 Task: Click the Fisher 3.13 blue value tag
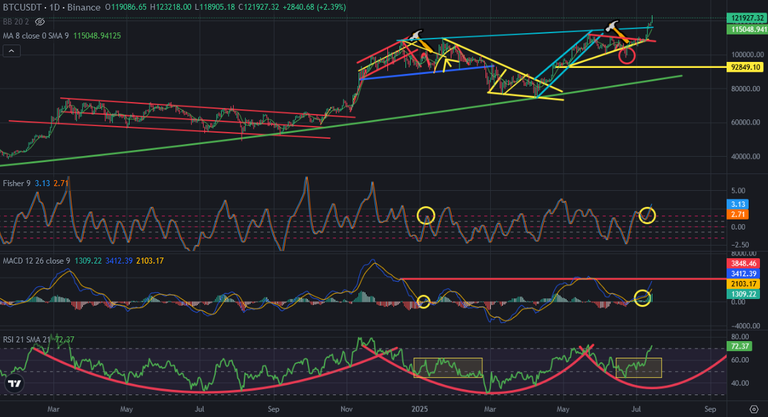738,204
